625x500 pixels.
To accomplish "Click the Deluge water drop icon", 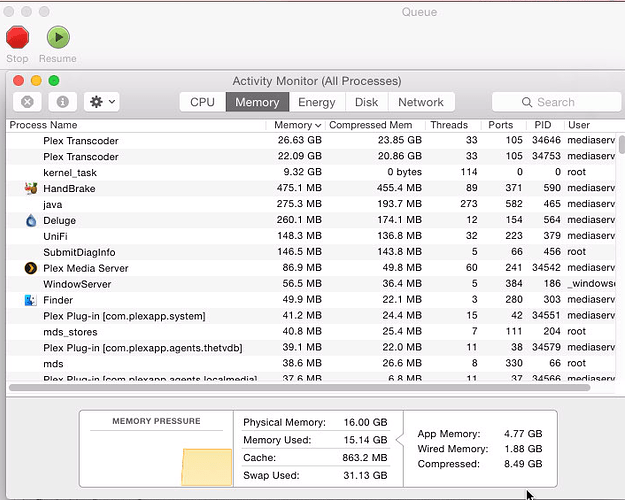I will [x=31, y=220].
